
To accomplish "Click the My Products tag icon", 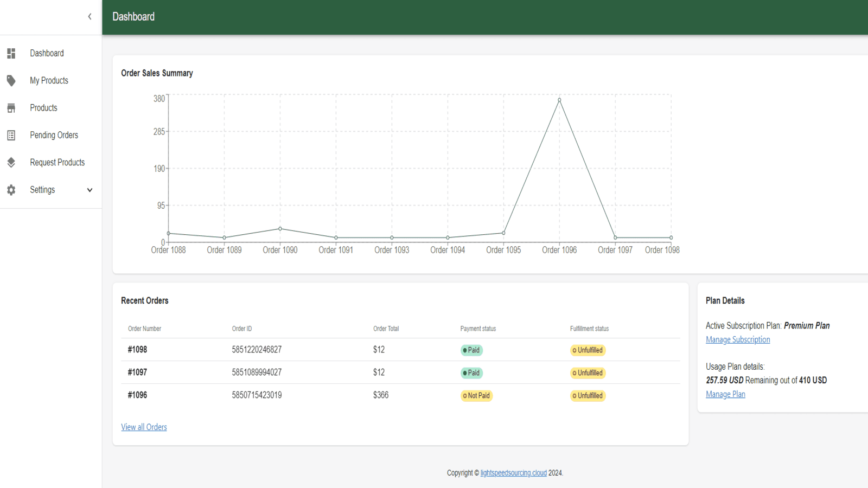I will (x=11, y=80).
